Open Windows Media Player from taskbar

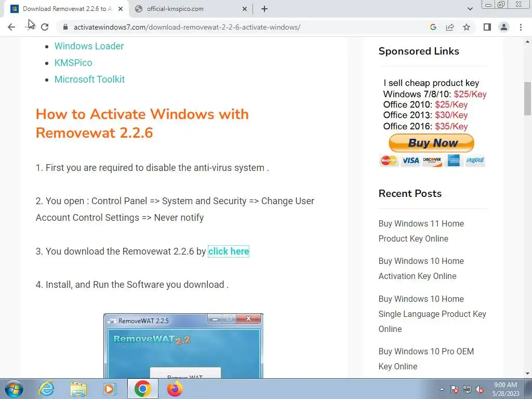pyautogui.click(x=110, y=389)
